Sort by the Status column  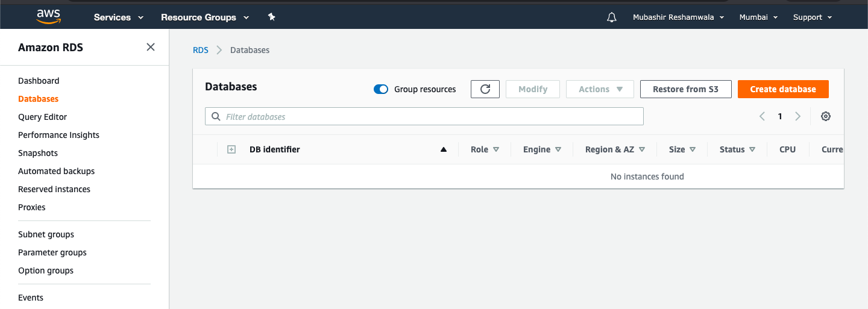coord(737,149)
